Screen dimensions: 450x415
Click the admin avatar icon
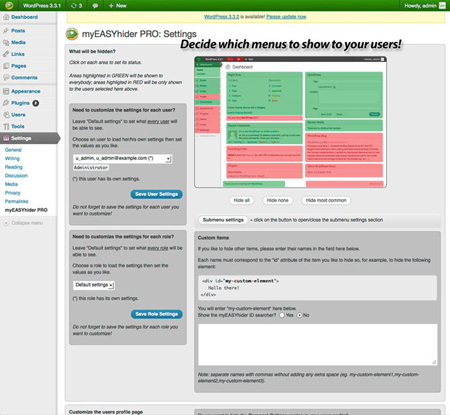click(442, 5)
